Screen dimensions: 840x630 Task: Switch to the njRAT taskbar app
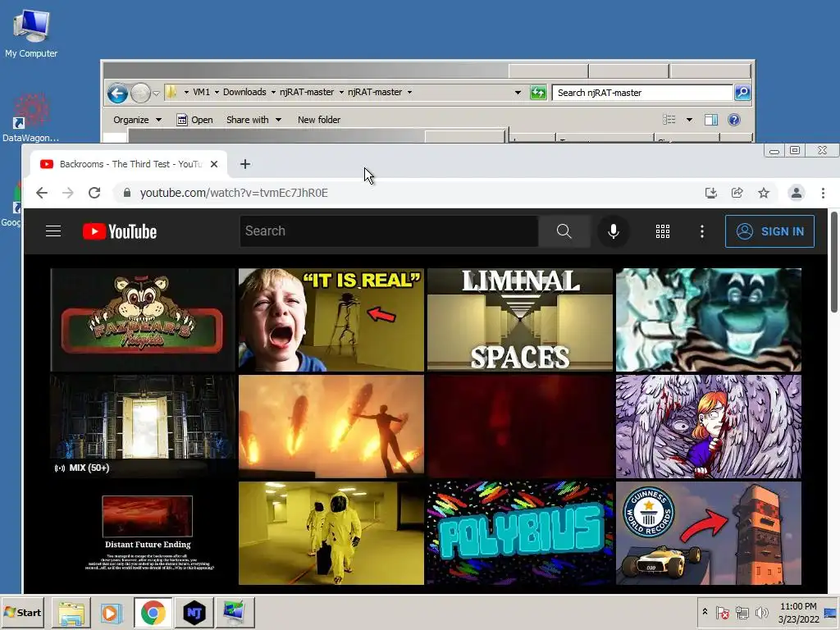[x=194, y=613]
